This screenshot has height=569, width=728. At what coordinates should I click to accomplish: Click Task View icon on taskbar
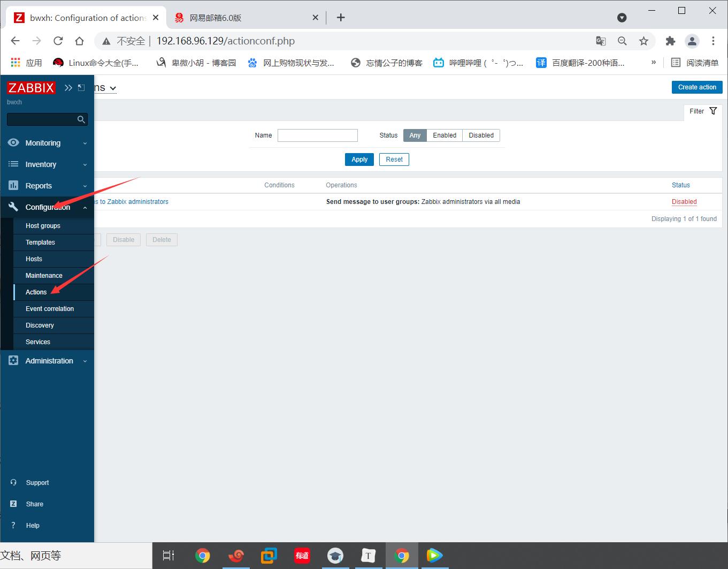(x=168, y=556)
